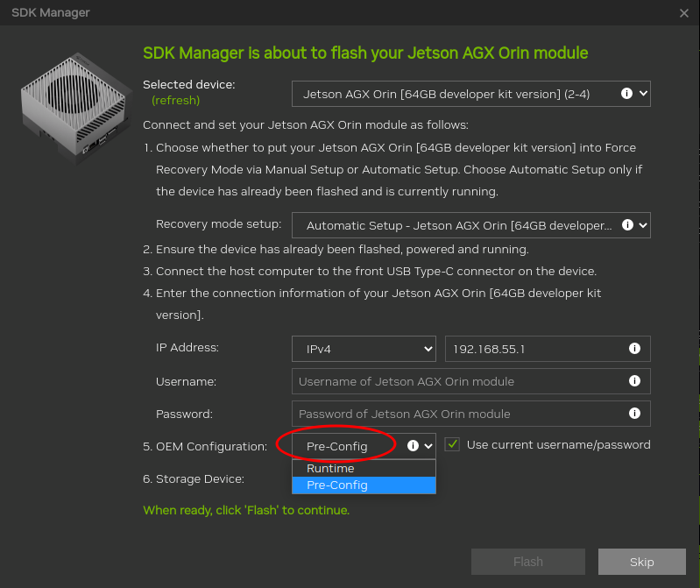700x588 pixels.
Task: Click info icon in Password field
Action: pyautogui.click(x=634, y=414)
